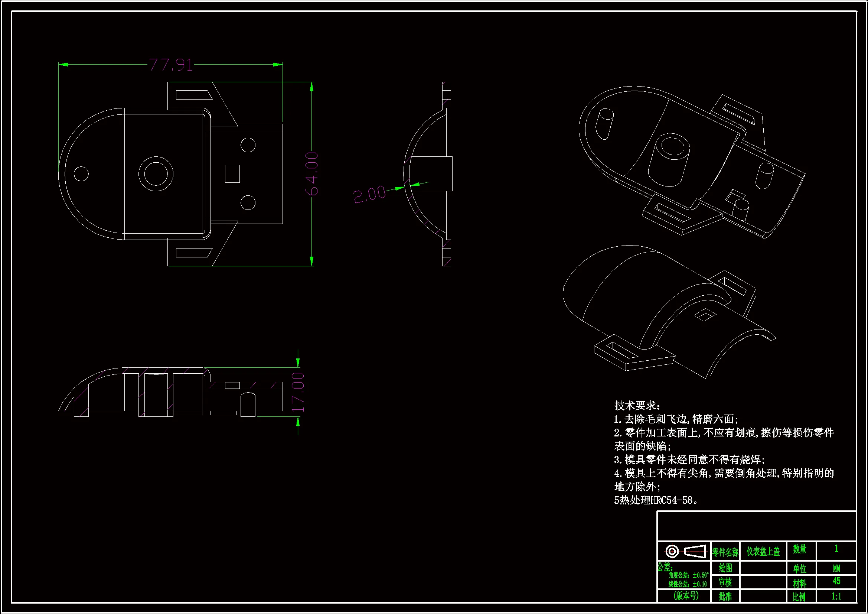Screen dimensions: 868x614
Task: Select the (版本号) version number text
Action: click(686, 596)
